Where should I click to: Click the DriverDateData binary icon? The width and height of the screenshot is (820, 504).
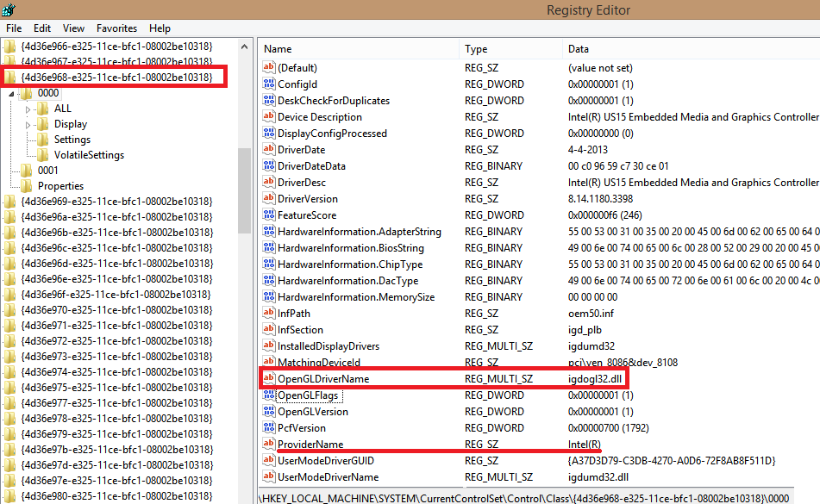click(x=269, y=165)
